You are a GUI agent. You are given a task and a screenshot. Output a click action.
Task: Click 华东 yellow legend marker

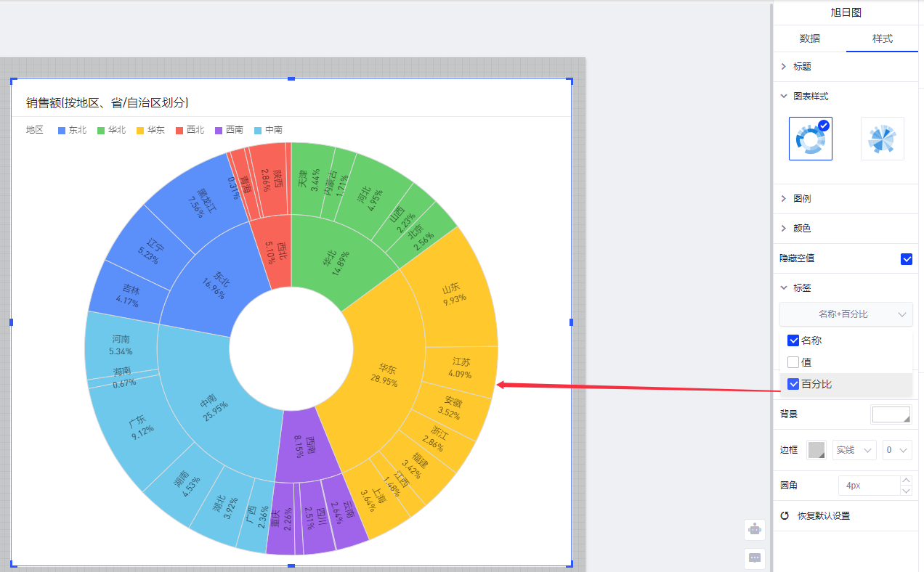tap(141, 131)
